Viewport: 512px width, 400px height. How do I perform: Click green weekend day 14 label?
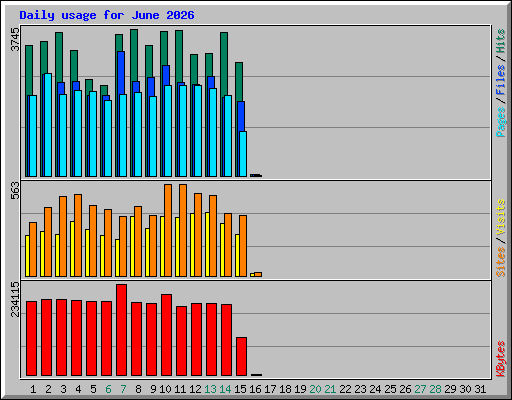225,389
